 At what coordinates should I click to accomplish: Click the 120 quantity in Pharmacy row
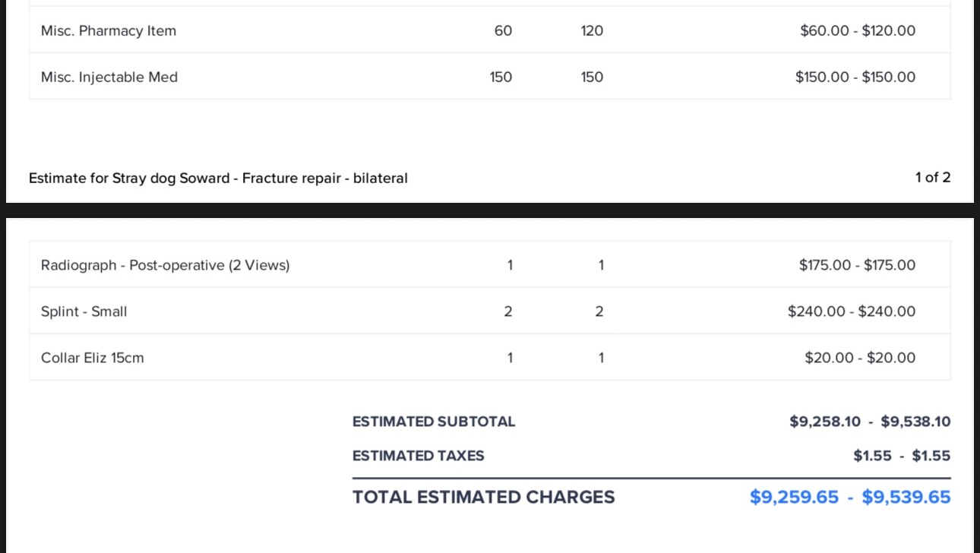click(x=592, y=31)
